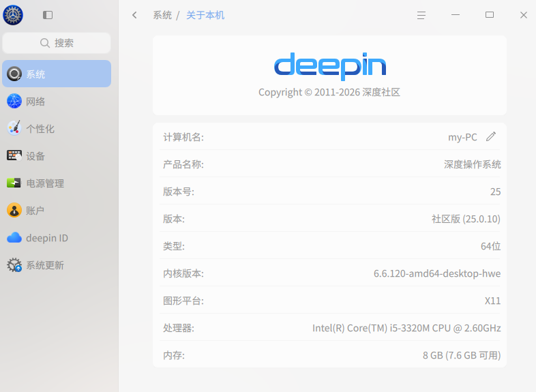The image size is (536, 392).
Task: Click the 深度操作系统 product name value
Action: [472, 164]
